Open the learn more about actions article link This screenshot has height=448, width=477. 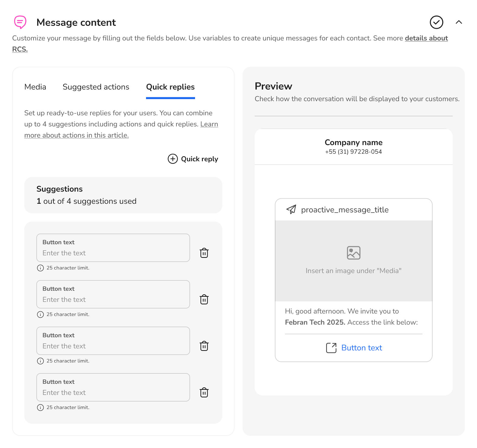click(x=76, y=135)
